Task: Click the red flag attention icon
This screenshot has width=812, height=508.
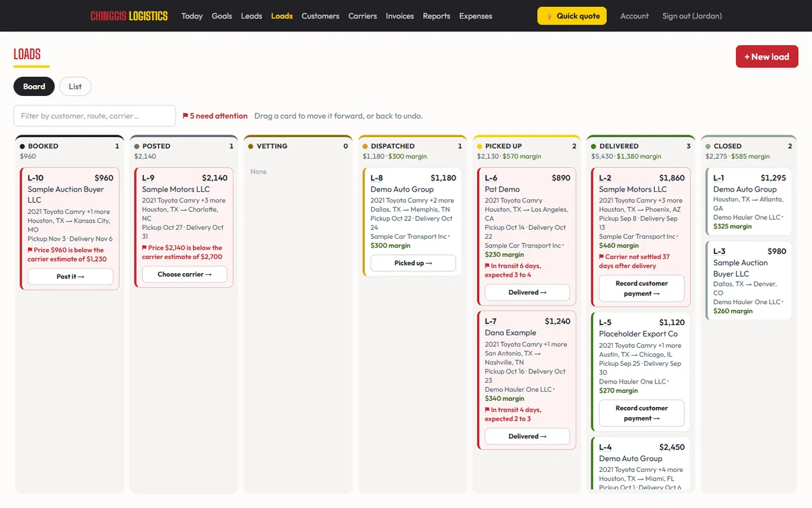Action: coord(185,116)
